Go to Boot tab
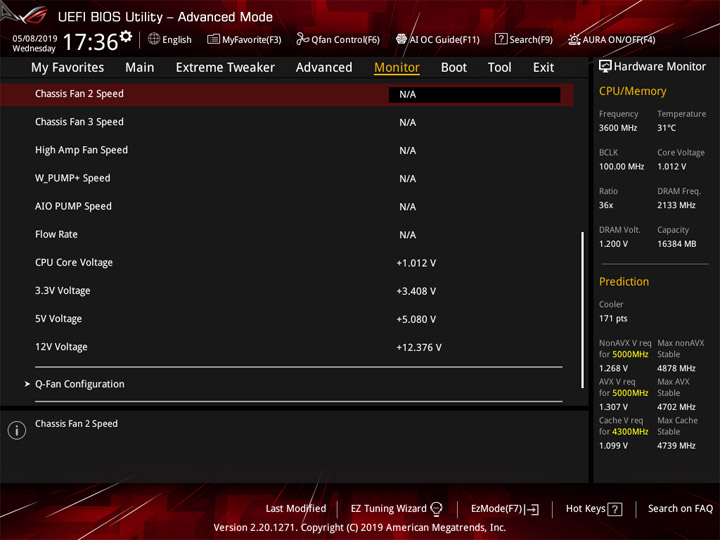Screen dimensions: 720x540 454,68
